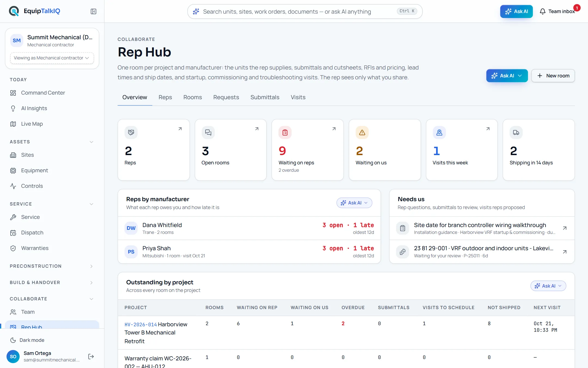
Task: Collapse the ASSETS sidebar section
Action: [x=91, y=142]
